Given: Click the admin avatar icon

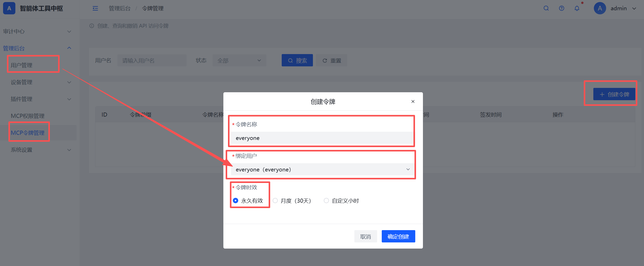Looking at the screenshot, I should (600, 8).
